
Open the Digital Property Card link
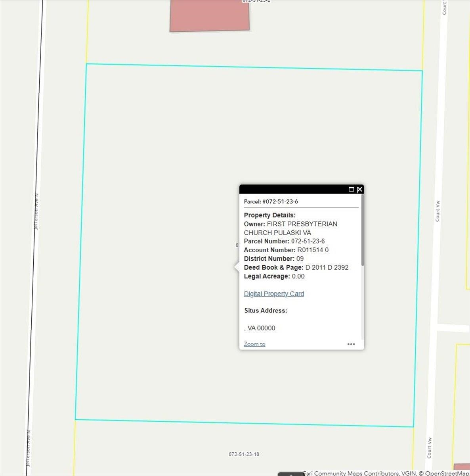[274, 294]
